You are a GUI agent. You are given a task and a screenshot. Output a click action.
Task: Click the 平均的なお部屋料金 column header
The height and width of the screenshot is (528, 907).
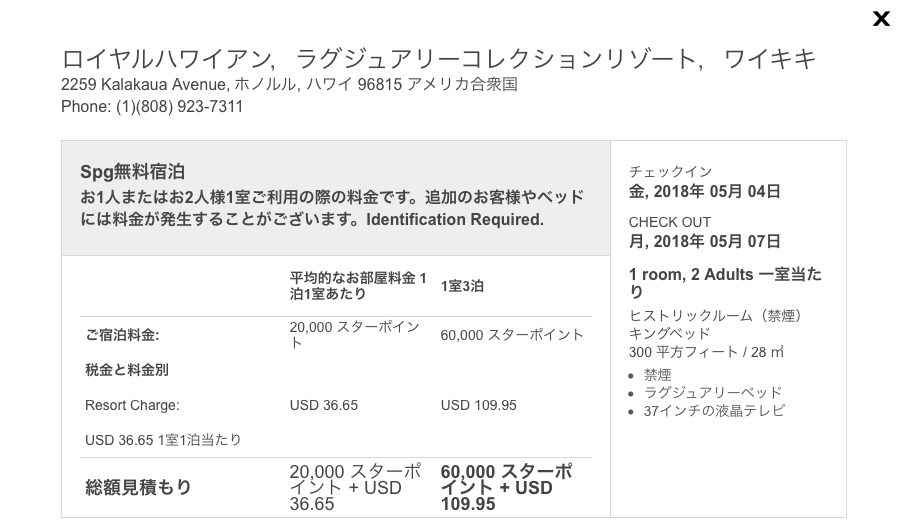click(x=358, y=286)
